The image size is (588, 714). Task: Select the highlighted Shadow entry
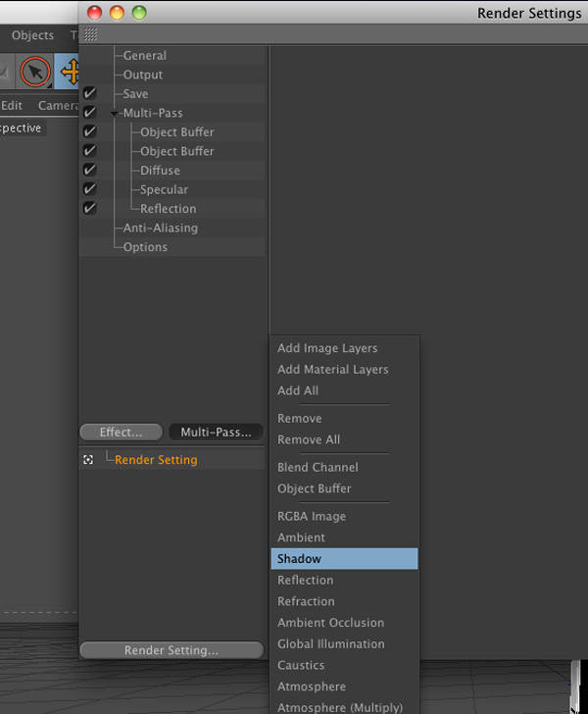(x=344, y=559)
